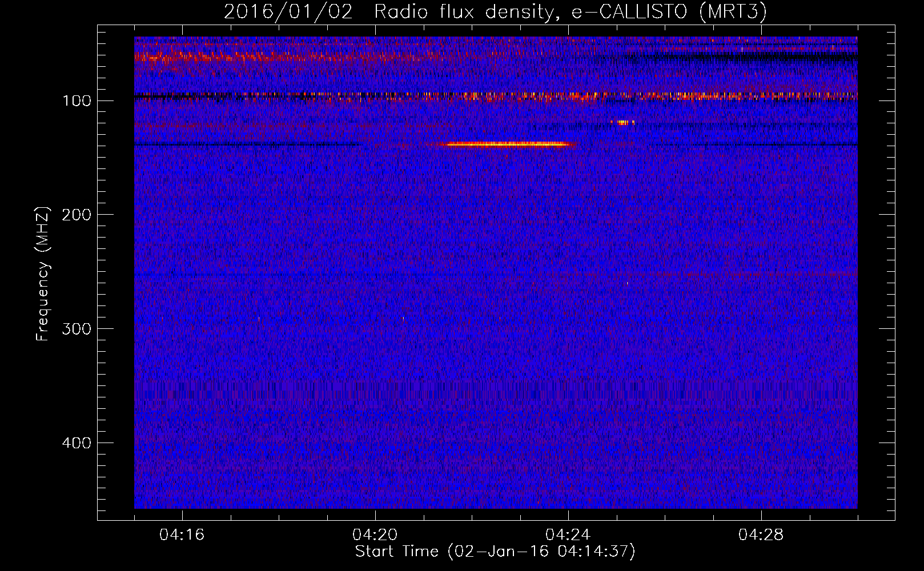Click the plot title mentioning e-CALLISTO (MRT3)

pyautogui.click(x=495, y=11)
